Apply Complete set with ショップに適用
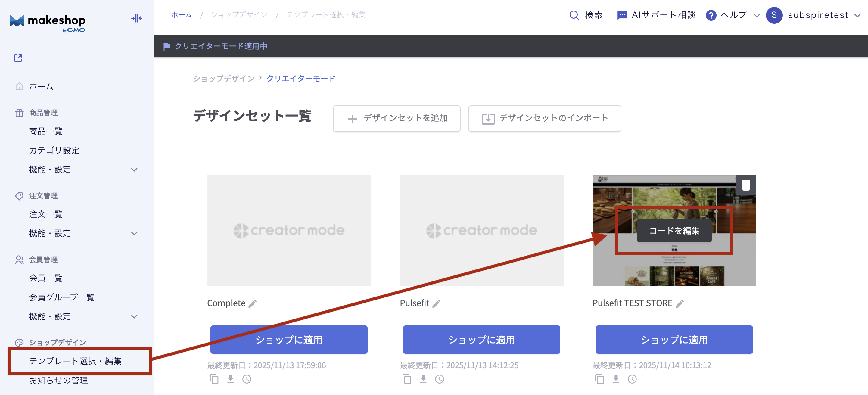868x395 pixels. (x=289, y=339)
